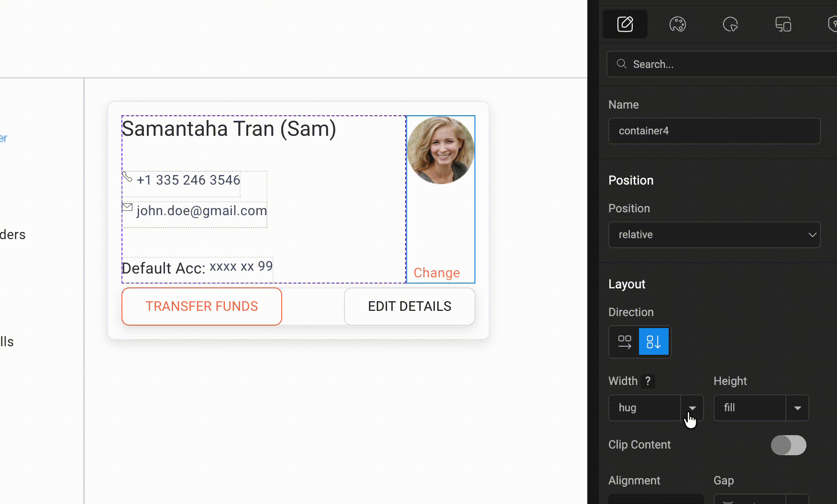Enable Clip Content for container4
The height and width of the screenshot is (504, 837).
coord(789,445)
